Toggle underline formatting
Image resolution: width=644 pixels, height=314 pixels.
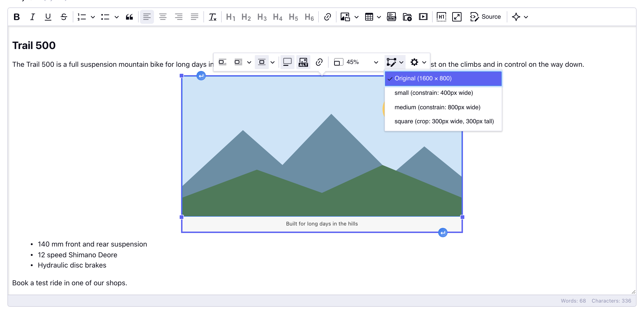tap(48, 17)
